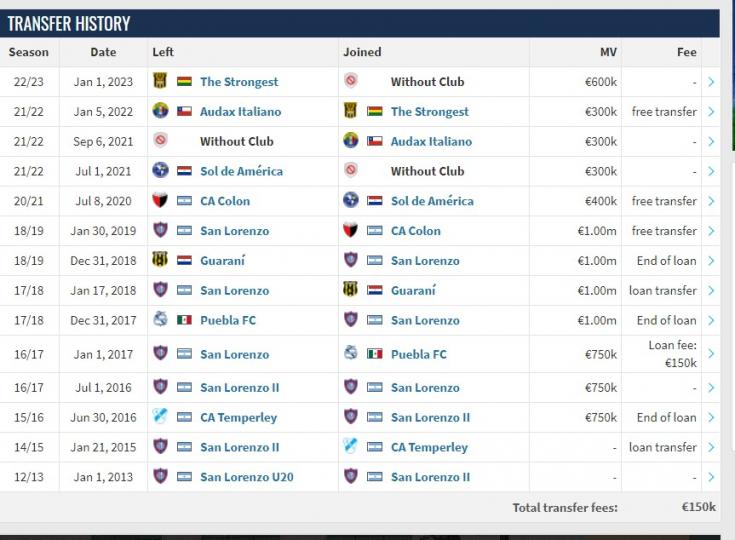Open CA Temperley link in Joined column
Viewport: 735px width, 540px height.
coord(429,447)
